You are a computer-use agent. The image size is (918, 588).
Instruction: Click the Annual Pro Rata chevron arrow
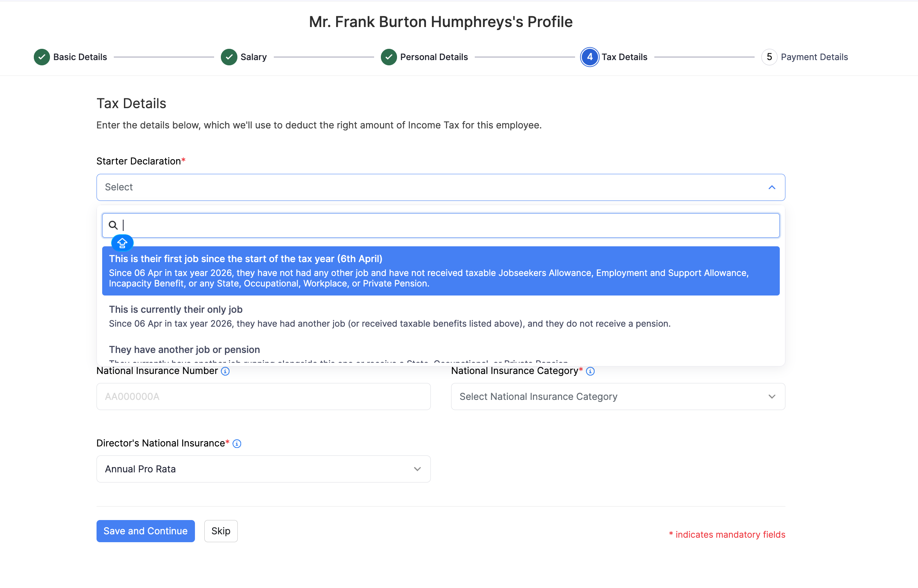(x=417, y=469)
